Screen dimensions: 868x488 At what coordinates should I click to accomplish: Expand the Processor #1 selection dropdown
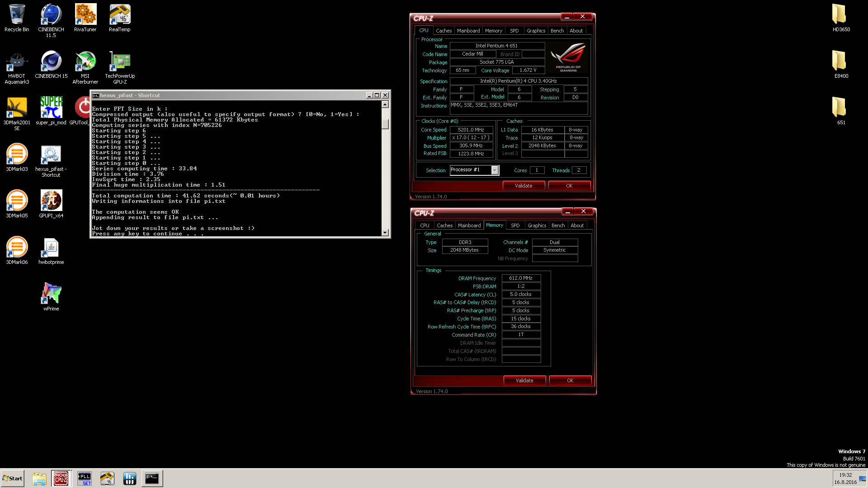click(x=495, y=170)
